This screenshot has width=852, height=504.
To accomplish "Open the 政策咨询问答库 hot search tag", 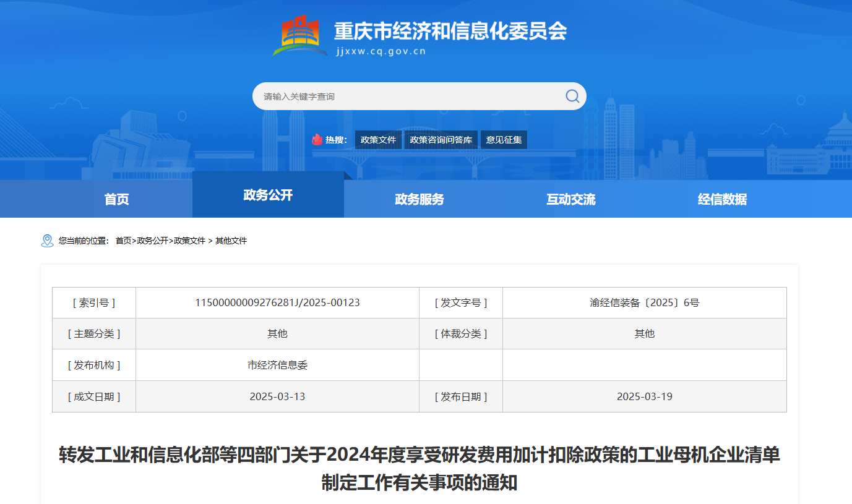I will click(441, 140).
